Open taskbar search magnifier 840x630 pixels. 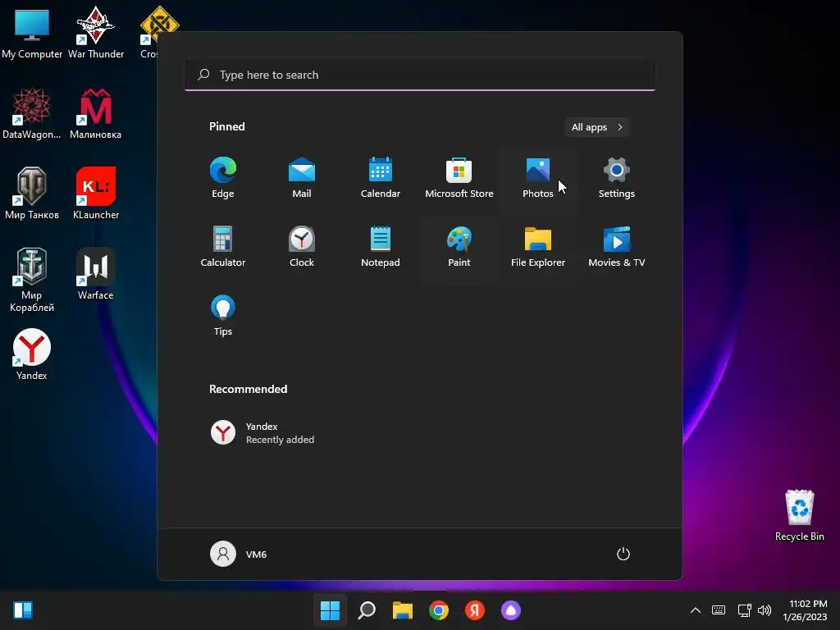point(367,610)
